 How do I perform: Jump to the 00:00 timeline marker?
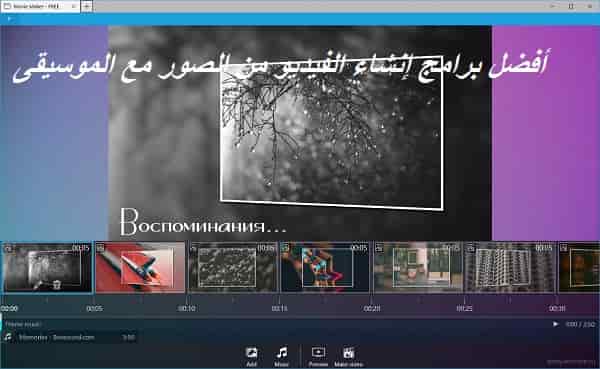coord(9,308)
